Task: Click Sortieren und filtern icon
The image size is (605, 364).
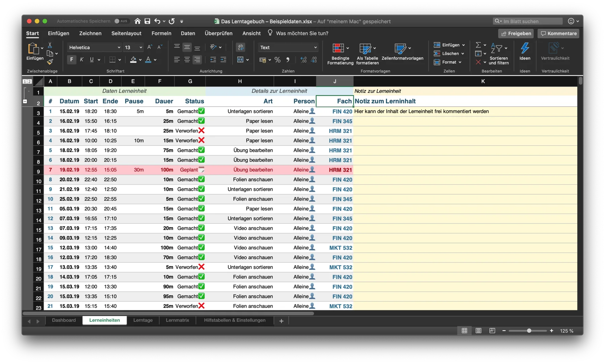Action: tap(498, 54)
